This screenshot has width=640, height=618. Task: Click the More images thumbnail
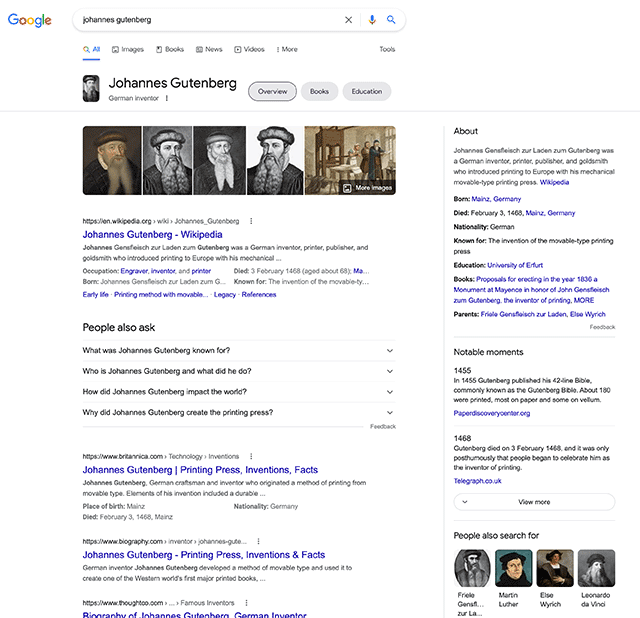(349, 160)
